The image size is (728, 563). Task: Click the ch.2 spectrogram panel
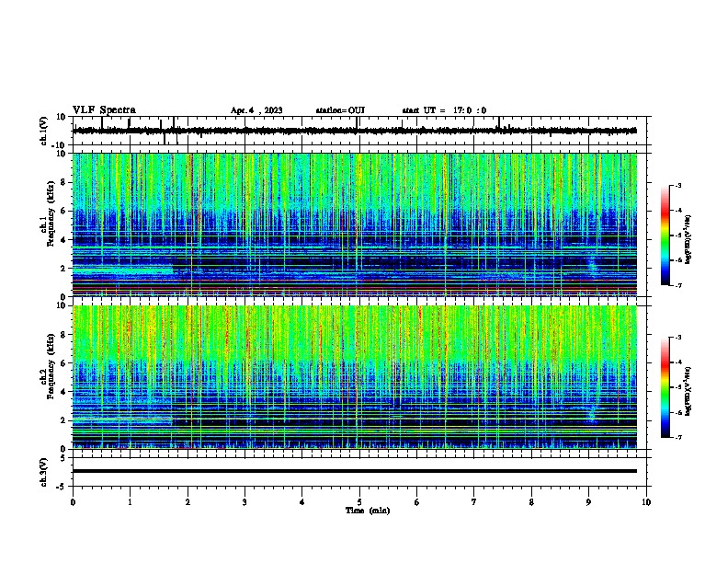point(355,377)
